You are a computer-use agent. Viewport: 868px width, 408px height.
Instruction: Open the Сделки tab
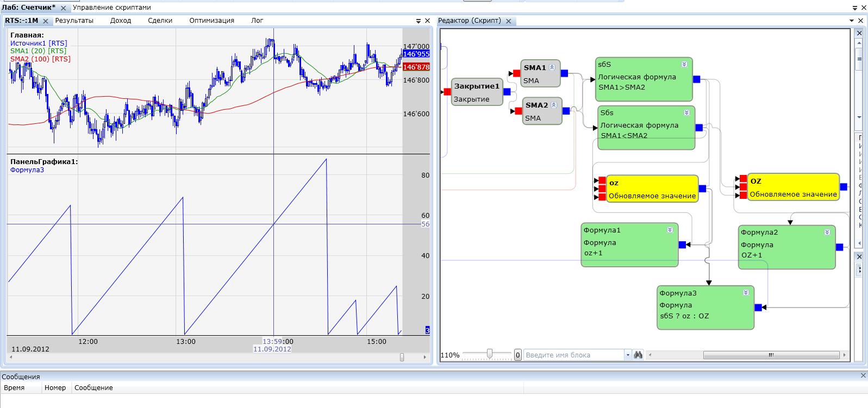[160, 21]
